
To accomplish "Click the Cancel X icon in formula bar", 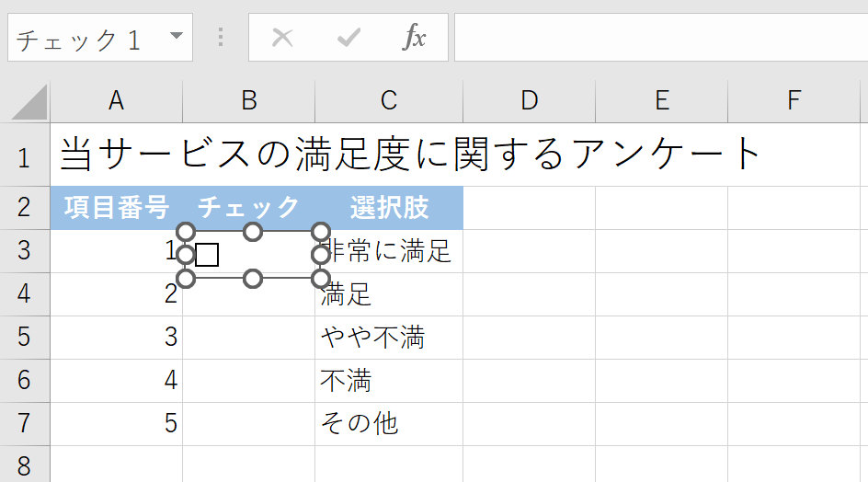I will pyautogui.click(x=282, y=38).
